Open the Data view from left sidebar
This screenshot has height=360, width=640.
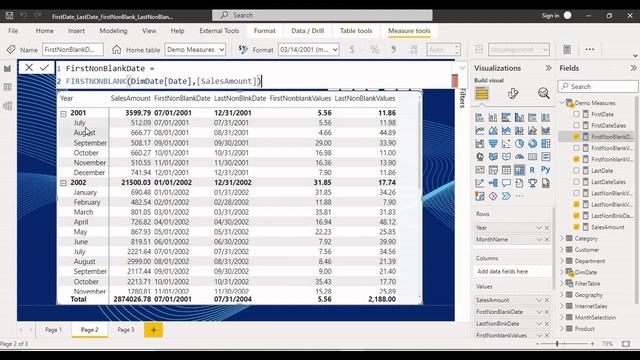pyautogui.click(x=7, y=87)
